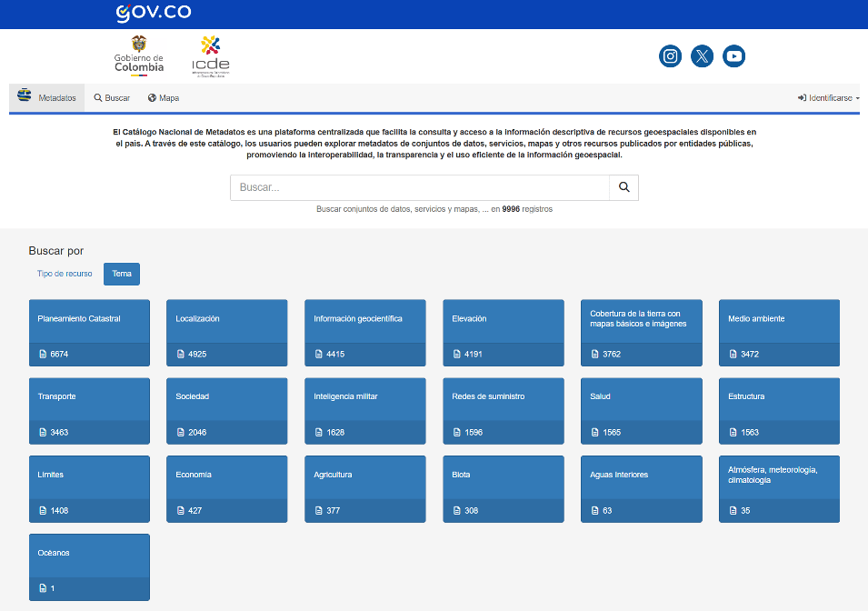868x611 pixels.
Task: Choose the Aguas interiores topic card
Action: 641,489
